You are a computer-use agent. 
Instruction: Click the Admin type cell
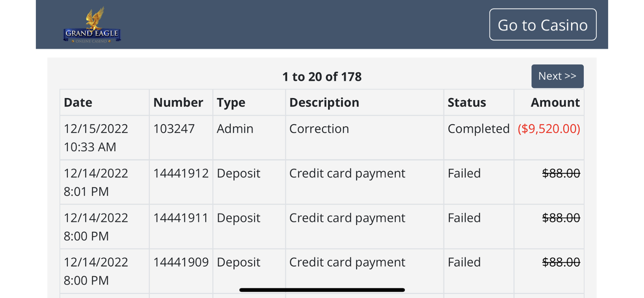pos(235,129)
